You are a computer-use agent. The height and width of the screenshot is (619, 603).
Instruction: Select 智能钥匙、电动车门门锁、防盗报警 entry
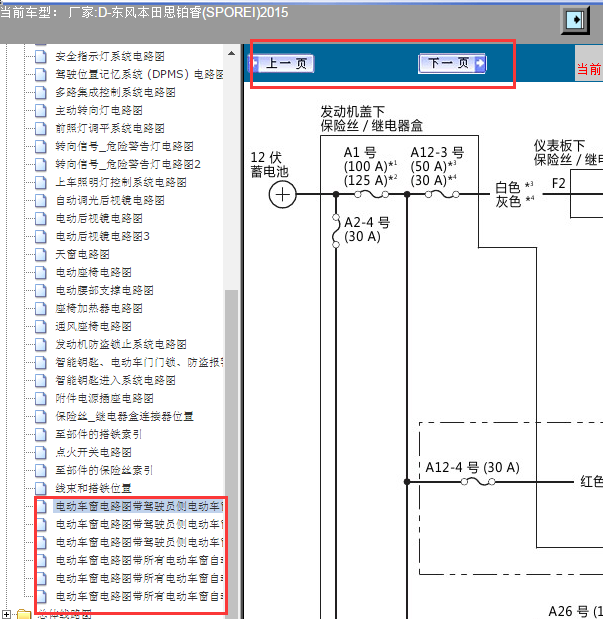(x=139, y=362)
